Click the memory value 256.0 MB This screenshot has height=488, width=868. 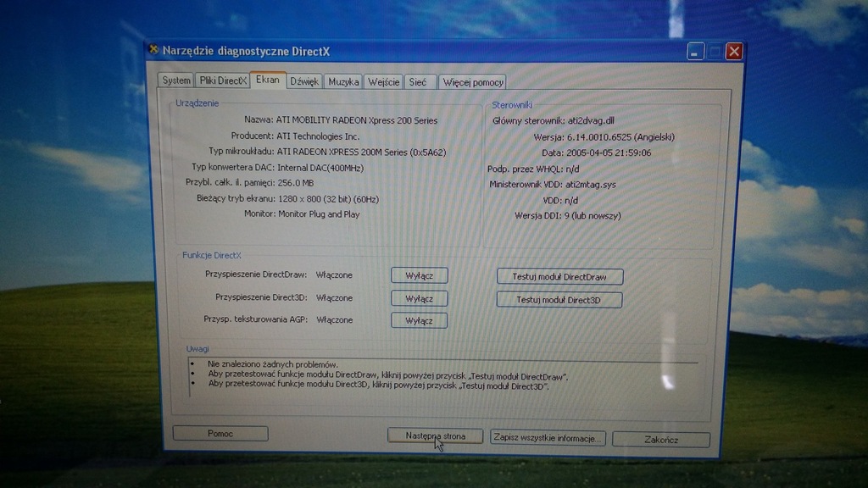(x=296, y=183)
